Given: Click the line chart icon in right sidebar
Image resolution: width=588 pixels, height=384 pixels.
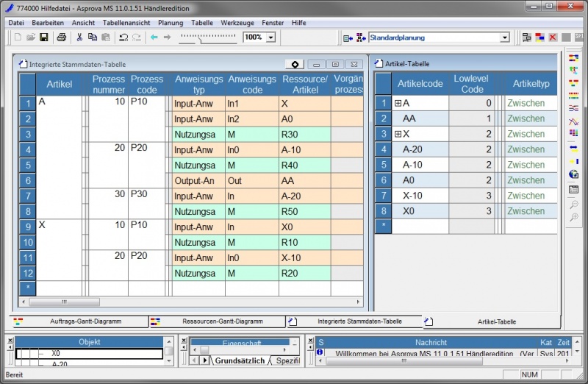Looking at the screenshot, I should (x=574, y=121).
